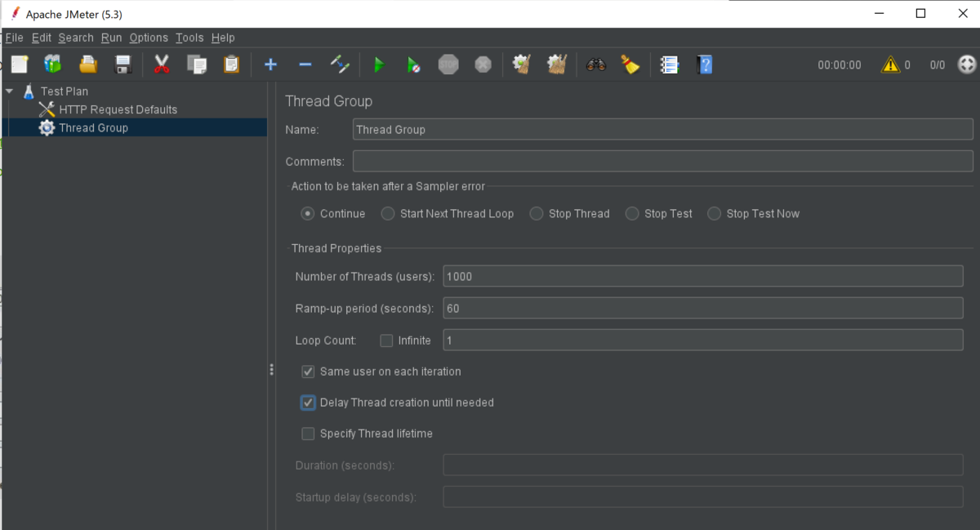This screenshot has height=530, width=980.
Task: Click the Toggle enable/disable icon
Action: pyautogui.click(x=340, y=65)
